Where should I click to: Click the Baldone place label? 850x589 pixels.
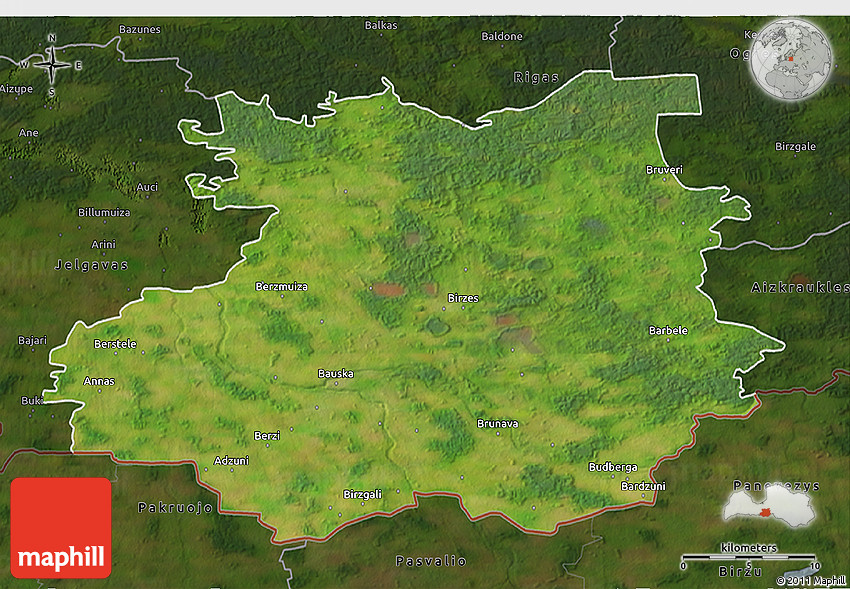point(502,37)
